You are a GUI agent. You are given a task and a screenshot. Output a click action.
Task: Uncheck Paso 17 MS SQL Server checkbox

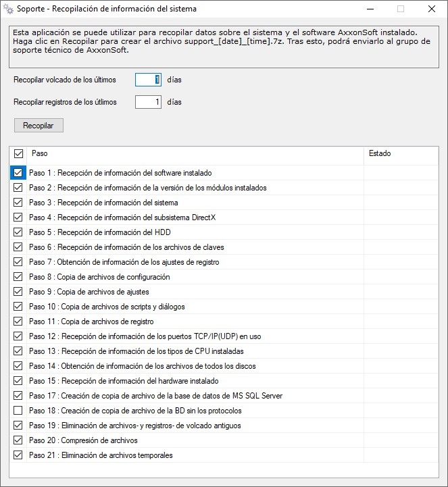coord(18,396)
